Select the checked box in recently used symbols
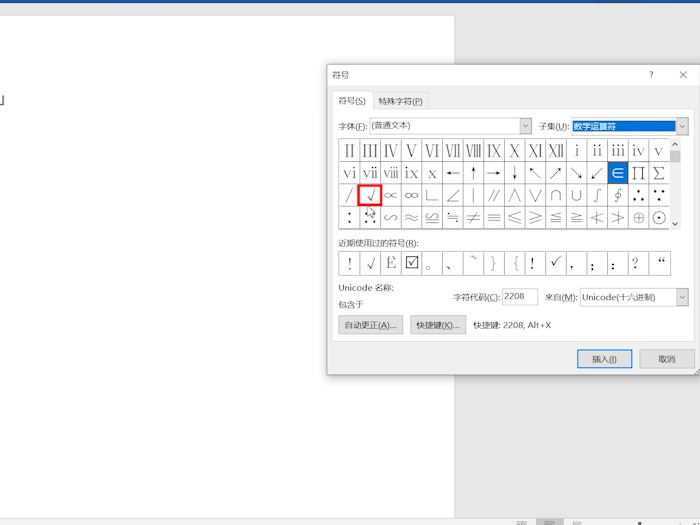 click(412, 263)
